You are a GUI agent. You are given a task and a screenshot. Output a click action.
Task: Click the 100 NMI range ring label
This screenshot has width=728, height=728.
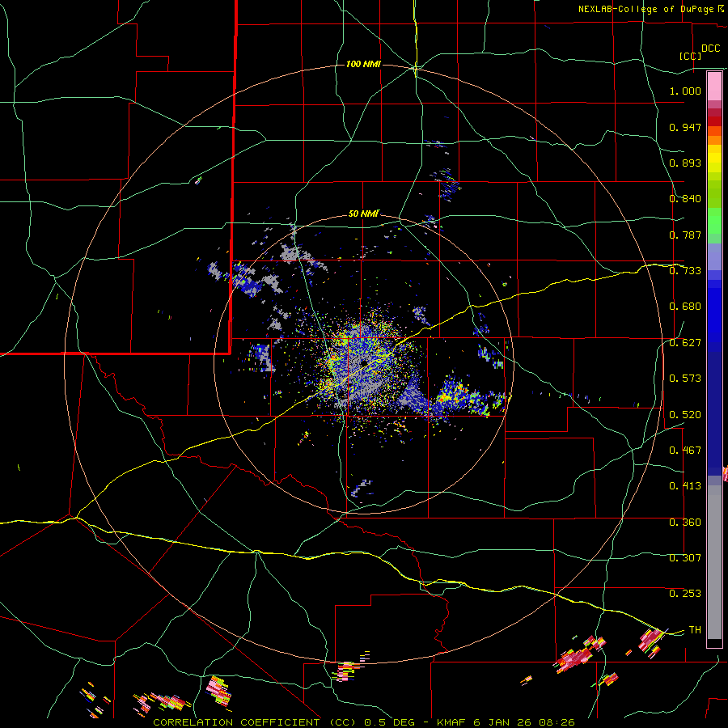[363, 64]
